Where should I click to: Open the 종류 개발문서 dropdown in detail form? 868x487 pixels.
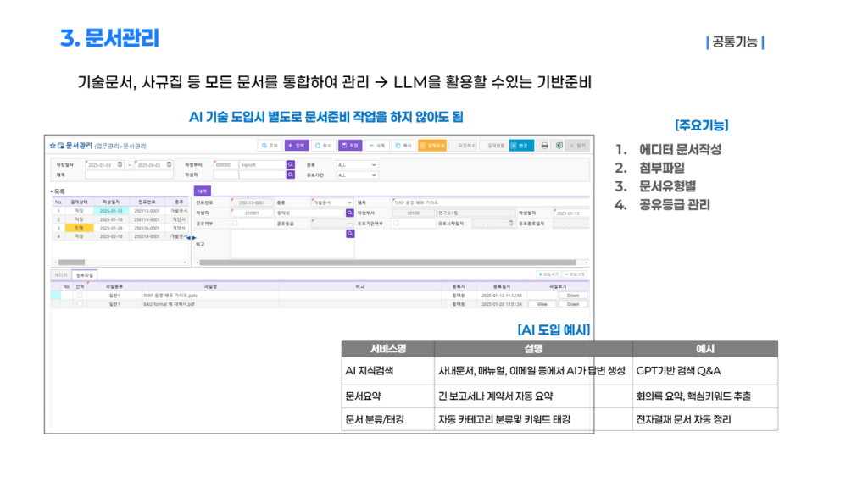point(332,202)
